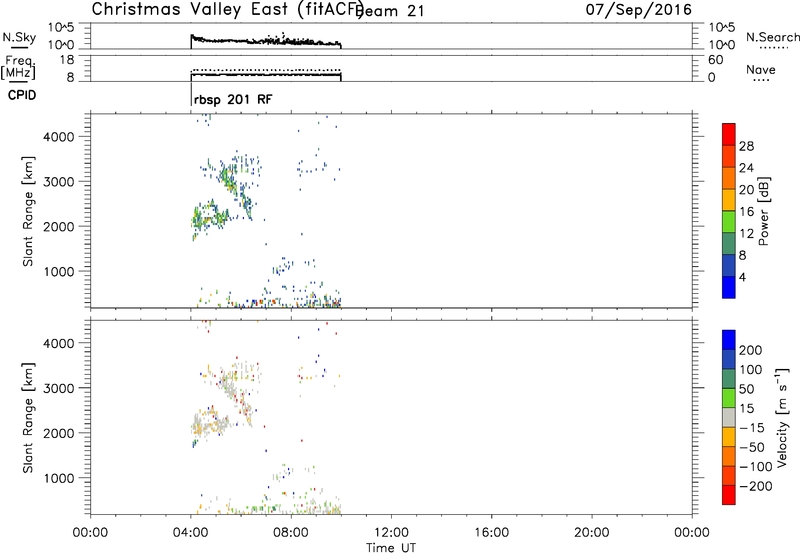Click the CPID row label
Image resolution: width=800 pixels, height=554 pixels.
(x=22, y=95)
